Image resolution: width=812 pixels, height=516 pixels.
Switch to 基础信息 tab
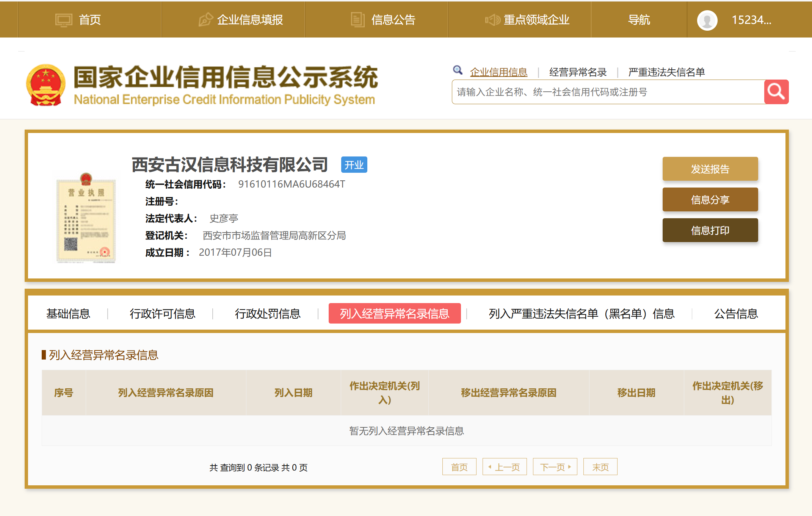pyautogui.click(x=68, y=314)
